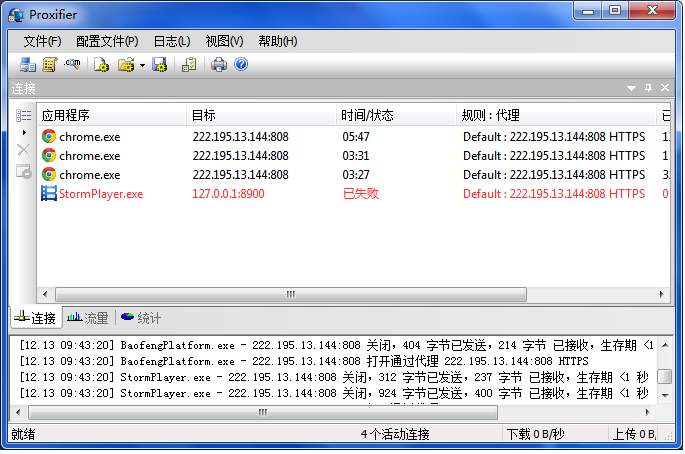Image resolution: width=685 pixels, height=454 pixels.
Task: Open 配置文件(P) menu
Action: click(107, 41)
